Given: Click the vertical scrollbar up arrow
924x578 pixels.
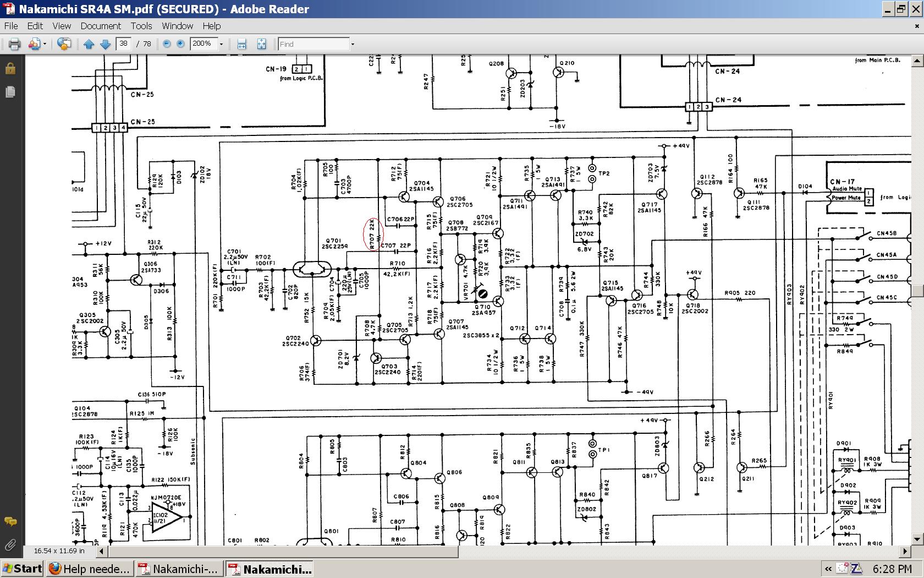Looking at the screenshot, I should pyautogui.click(x=917, y=61).
